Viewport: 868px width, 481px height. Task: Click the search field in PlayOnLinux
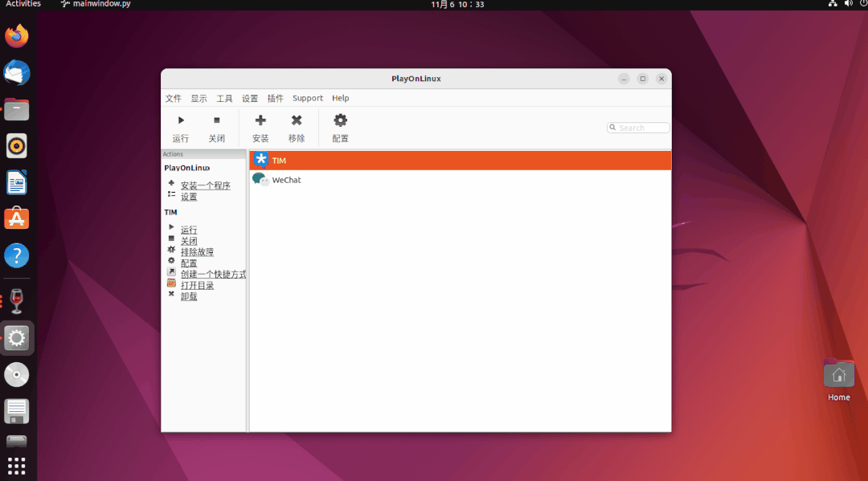pos(638,128)
